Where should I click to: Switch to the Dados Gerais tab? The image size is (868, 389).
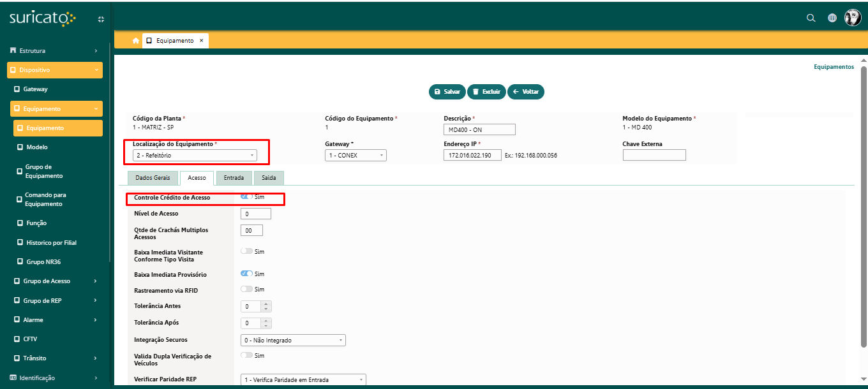pyautogui.click(x=153, y=178)
